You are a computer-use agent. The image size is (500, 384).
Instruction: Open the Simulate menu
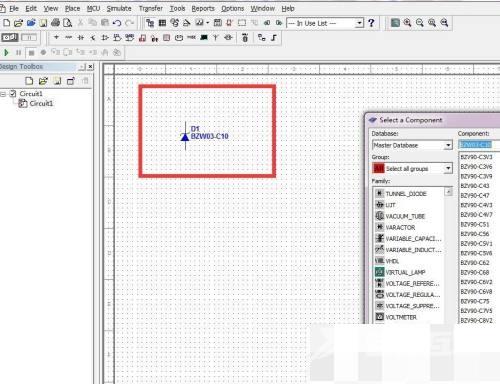click(119, 8)
